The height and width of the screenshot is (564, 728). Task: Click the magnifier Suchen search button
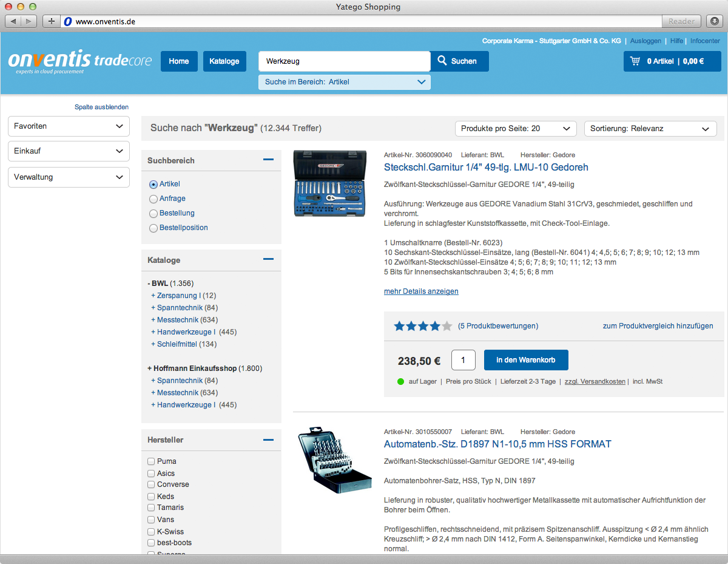pos(459,61)
